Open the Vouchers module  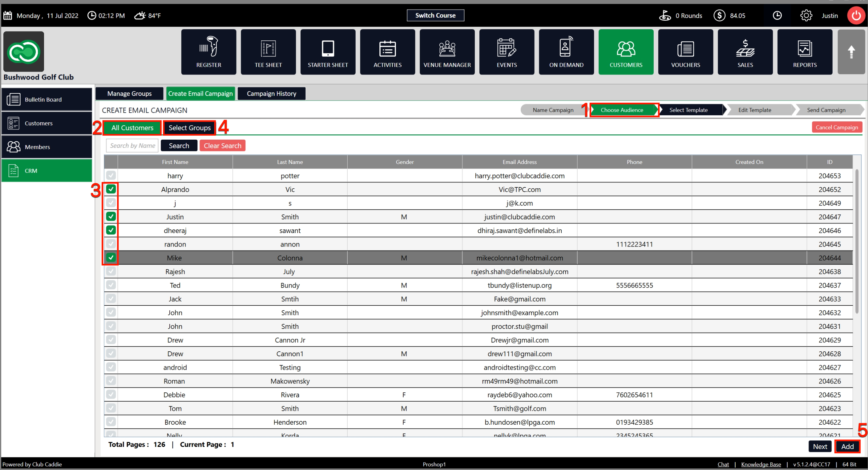coord(685,52)
